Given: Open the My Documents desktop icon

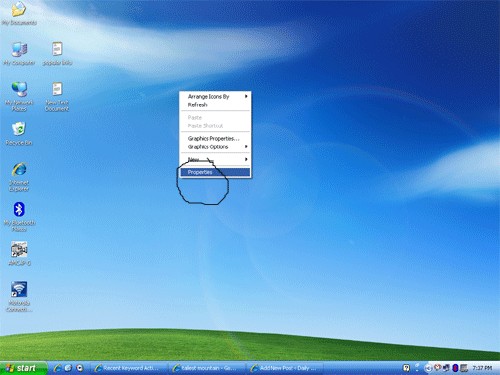Looking at the screenshot, I should coord(19,13).
